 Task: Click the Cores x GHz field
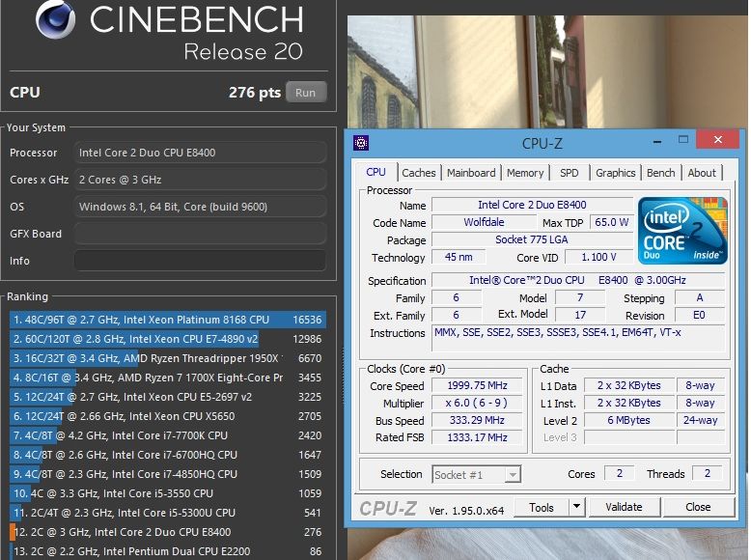point(200,180)
